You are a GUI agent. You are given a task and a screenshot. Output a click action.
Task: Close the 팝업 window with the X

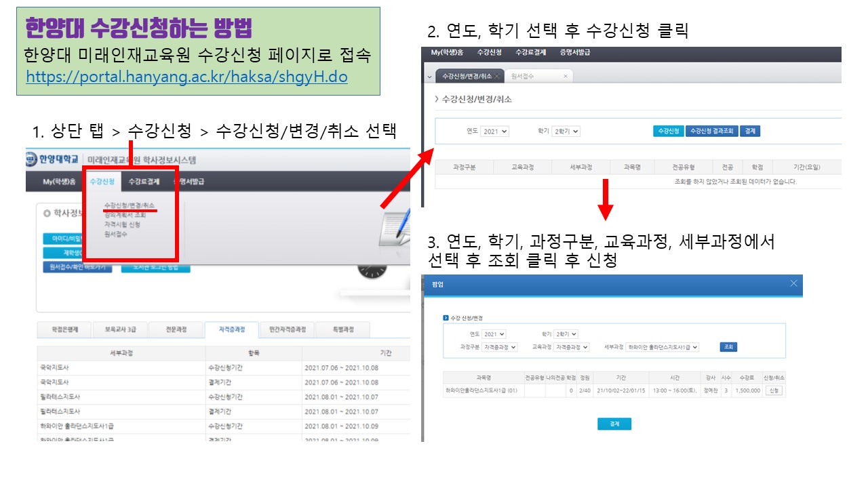(793, 284)
